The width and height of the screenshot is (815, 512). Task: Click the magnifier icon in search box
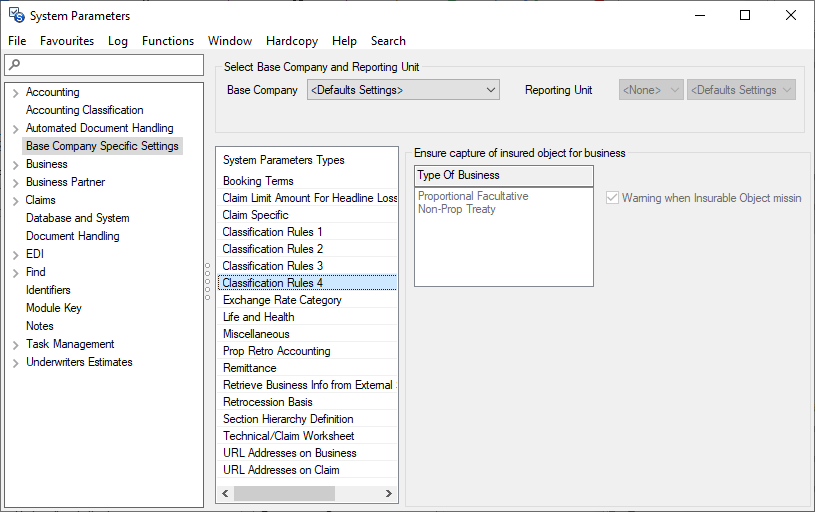coord(14,65)
